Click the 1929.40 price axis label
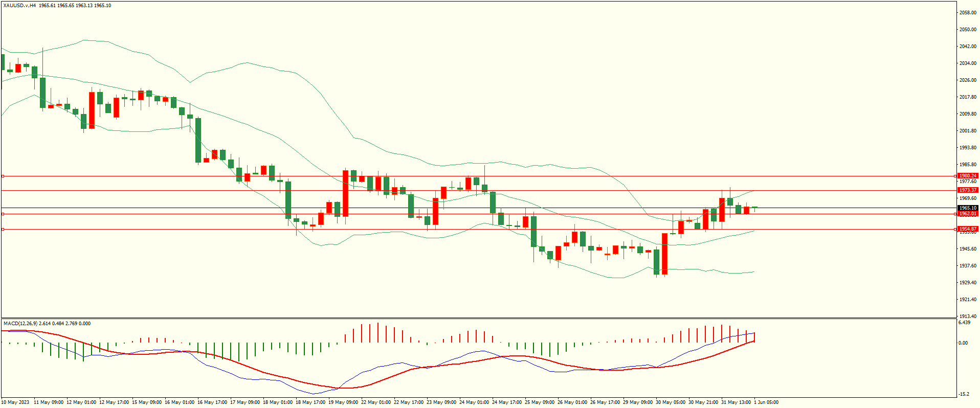The image size is (980, 408). [x=968, y=283]
